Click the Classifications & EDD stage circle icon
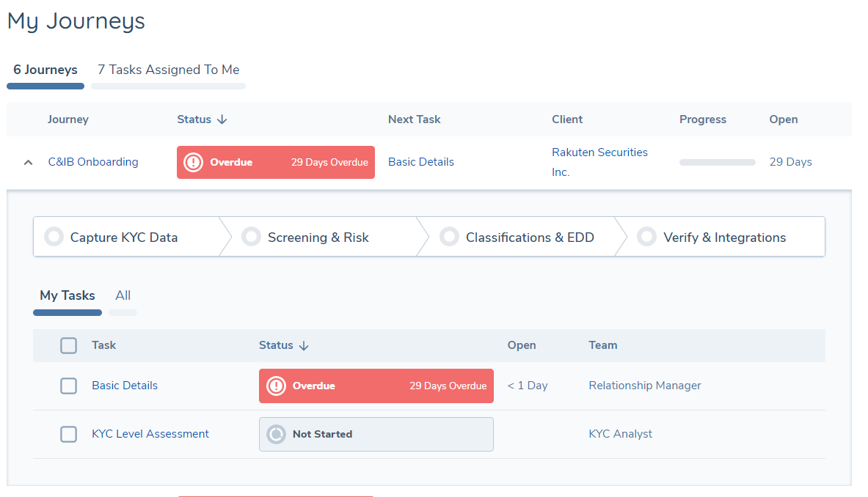Image resolution: width=868 pixels, height=497 pixels. (x=449, y=237)
